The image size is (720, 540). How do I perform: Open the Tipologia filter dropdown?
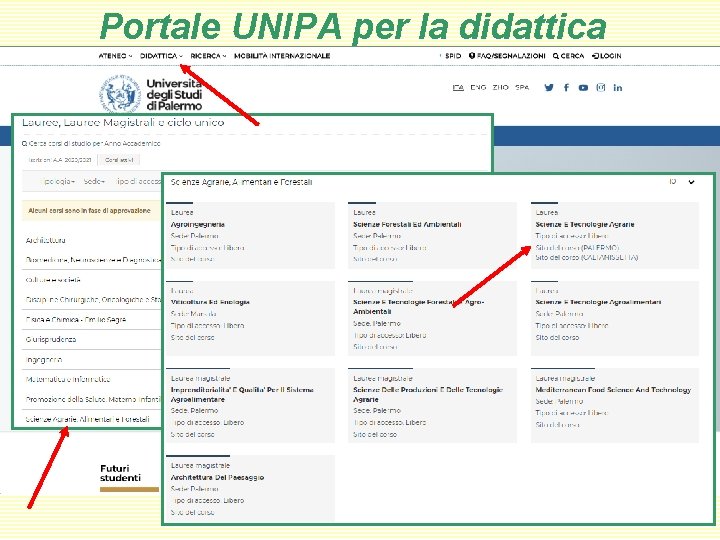(x=58, y=181)
